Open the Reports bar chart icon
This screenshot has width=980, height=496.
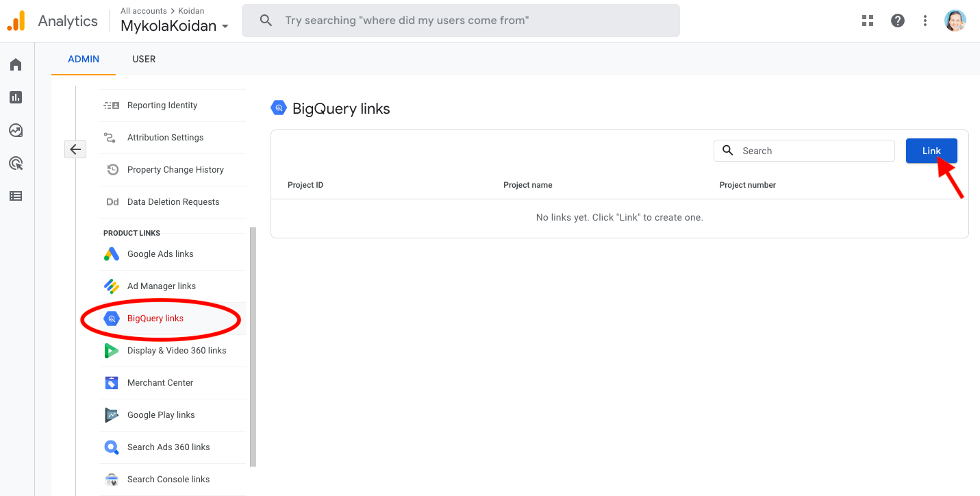(x=16, y=97)
